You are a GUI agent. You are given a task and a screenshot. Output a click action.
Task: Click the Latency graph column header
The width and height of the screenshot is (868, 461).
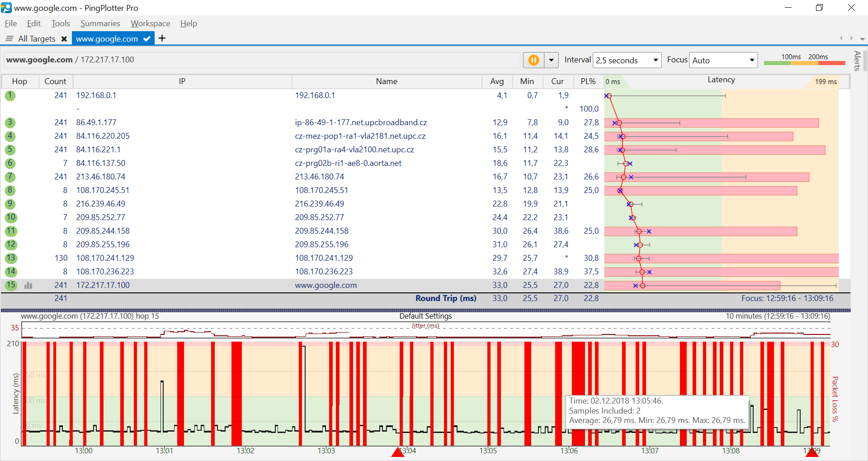[x=721, y=80]
